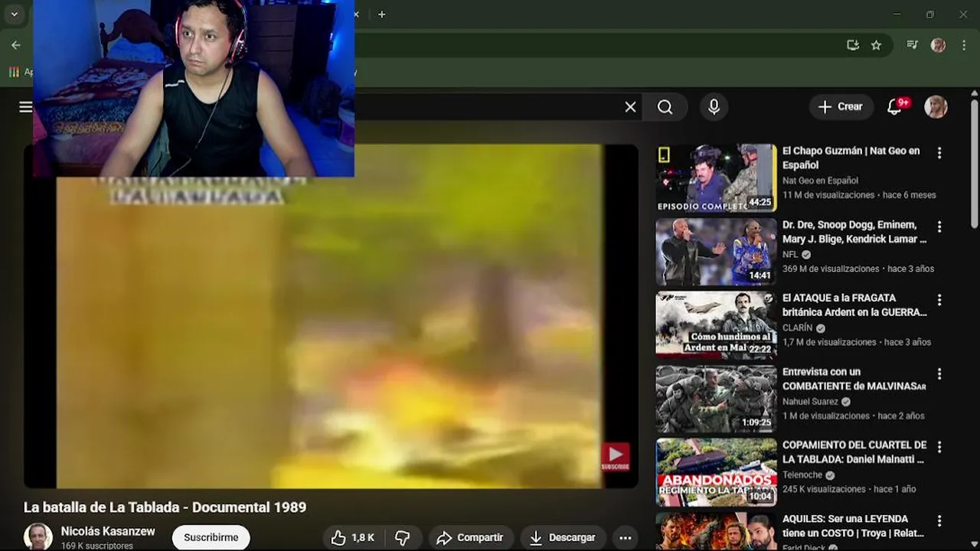The width and height of the screenshot is (980, 551).
Task: Open Entrevista con un COMBATIENTE de MALVINAS title
Action: pyautogui.click(x=854, y=379)
